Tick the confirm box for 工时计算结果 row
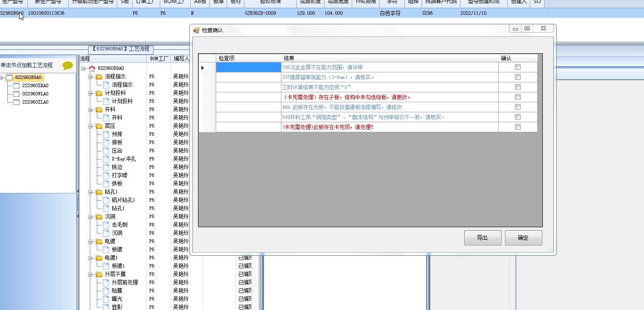Image resolution: width=644 pixels, height=310 pixels. coord(518,87)
